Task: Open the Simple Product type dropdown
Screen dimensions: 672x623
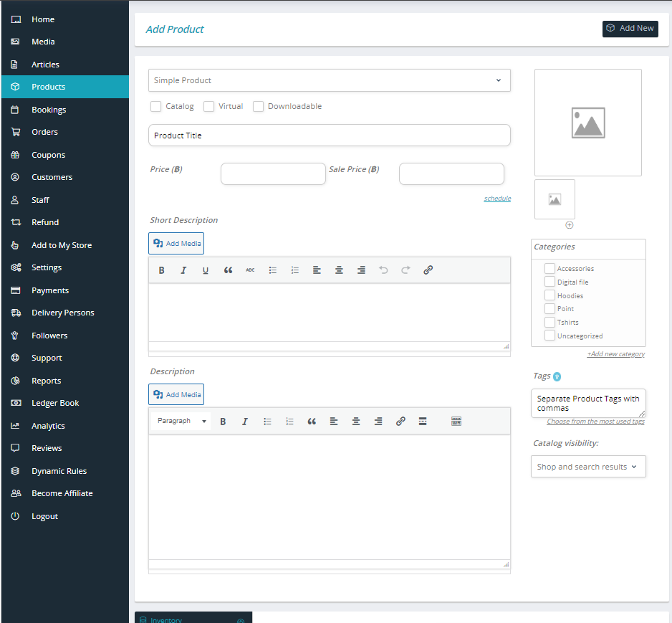Action: tap(329, 80)
